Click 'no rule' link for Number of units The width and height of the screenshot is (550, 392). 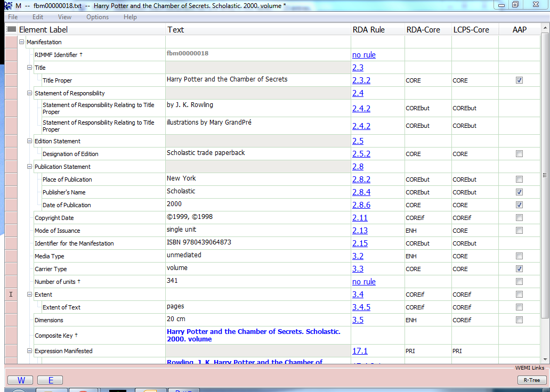coord(364,282)
